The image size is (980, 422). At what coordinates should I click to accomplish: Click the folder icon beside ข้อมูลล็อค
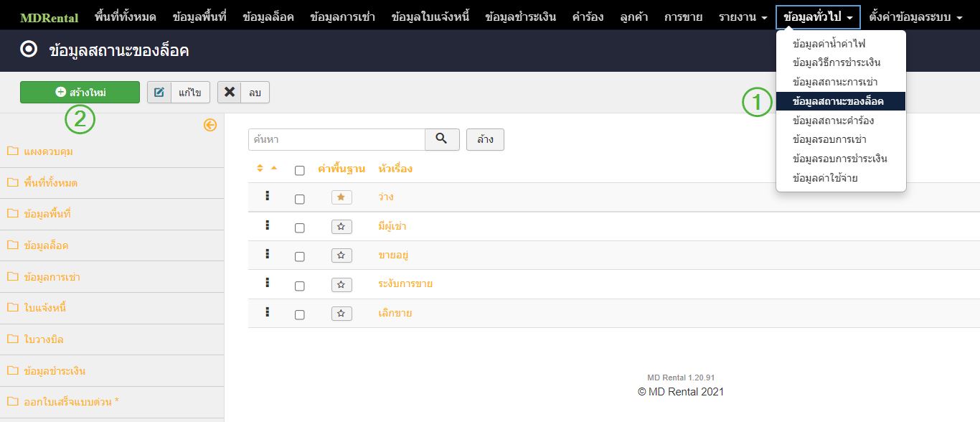[x=12, y=245]
